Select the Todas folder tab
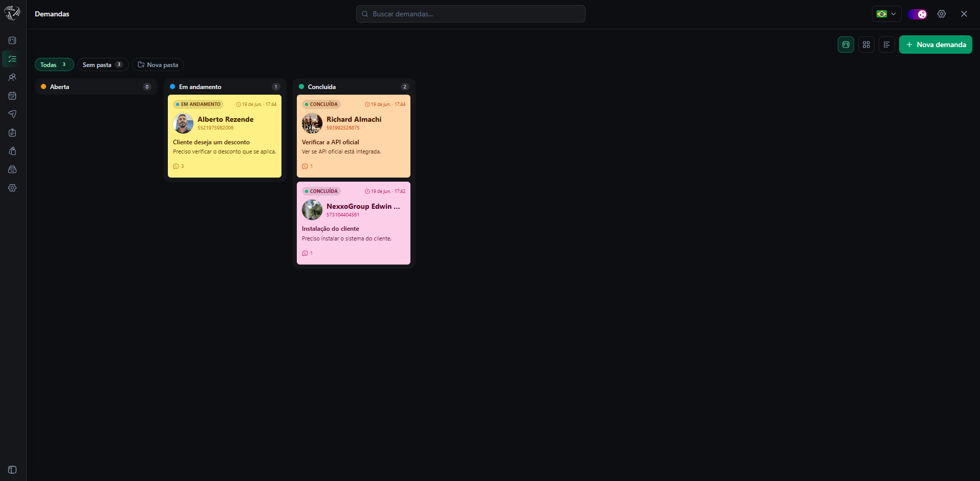The height and width of the screenshot is (481, 980). (x=54, y=64)
